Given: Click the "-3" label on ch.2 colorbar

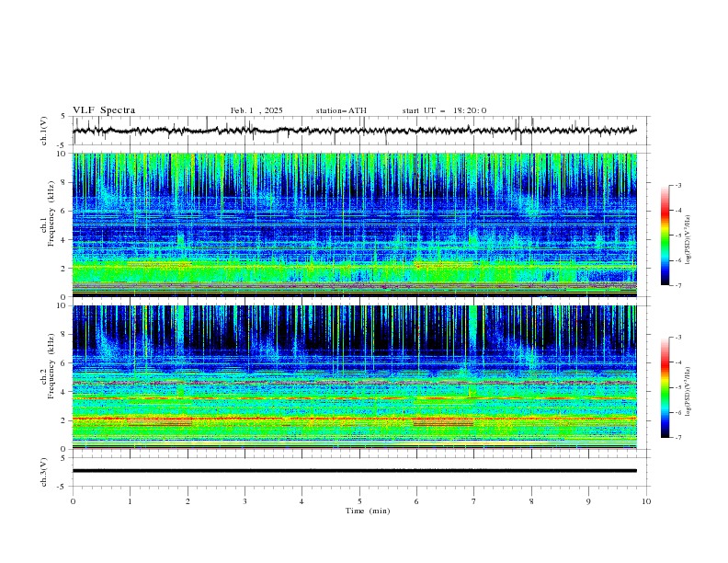Looking at the screenshot, I should [x=678, y=338].
